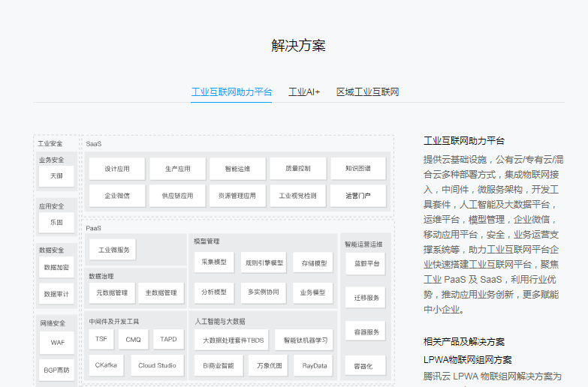Click the CMQ middleware box
This screenshot has width=588, height=387.
pos(133,340)
